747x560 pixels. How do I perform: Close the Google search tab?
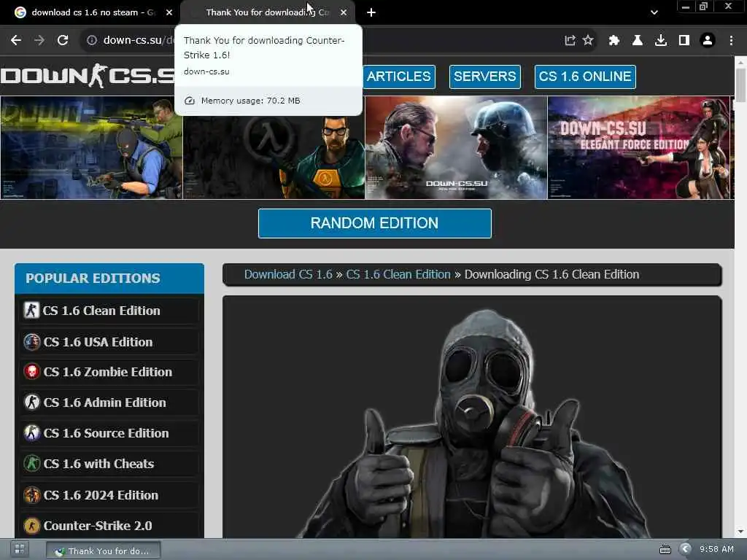point(169,12)
